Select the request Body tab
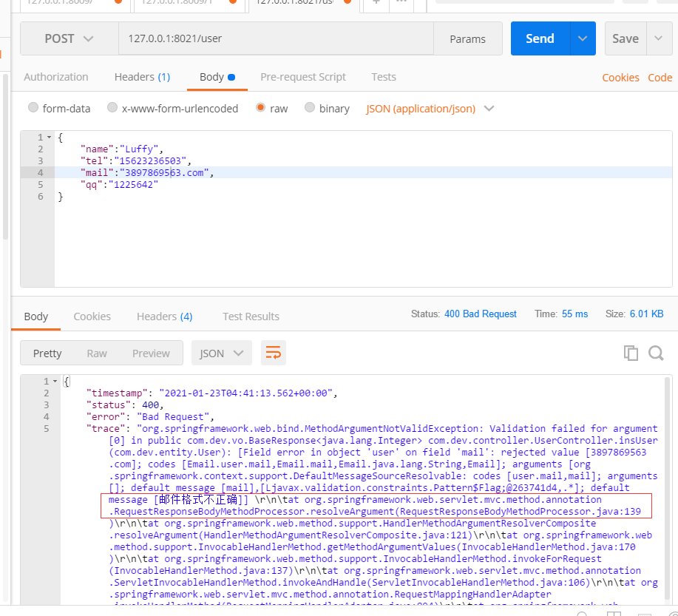The image size is (678, 616). (217, 77)
